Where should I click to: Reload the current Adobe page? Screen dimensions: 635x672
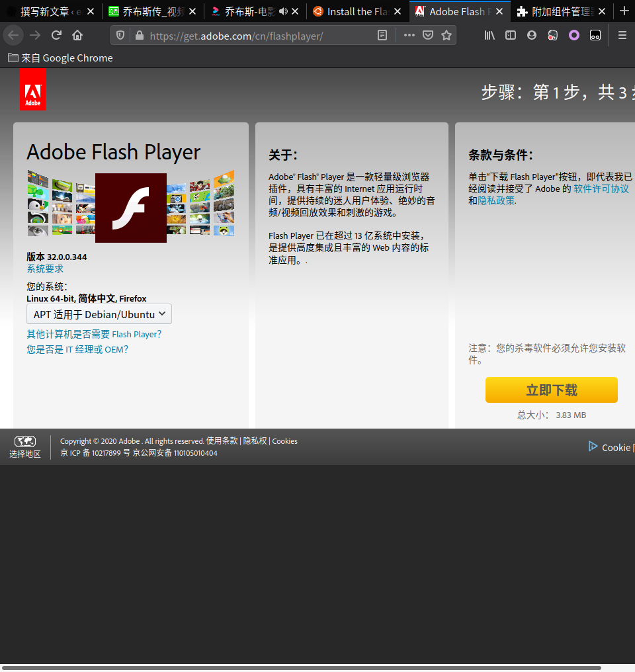point(56,35)
